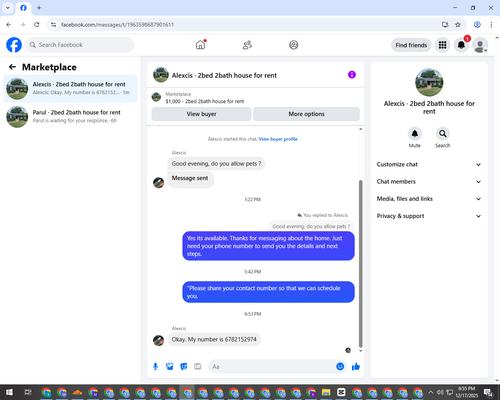This screenshot has width=500, height=400.
Task: Open Parul 2bed 2bath conversation
Action: click(70, 116)
